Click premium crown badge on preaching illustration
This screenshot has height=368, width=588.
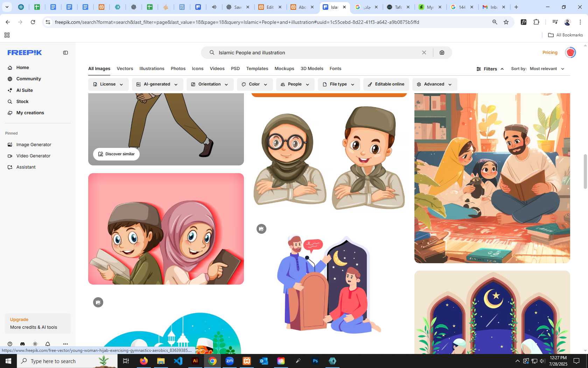261,229
